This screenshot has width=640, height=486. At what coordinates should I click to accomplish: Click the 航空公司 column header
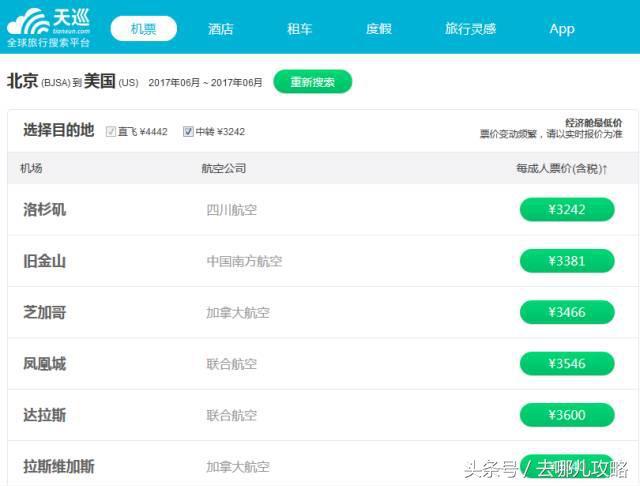[224, 169]
